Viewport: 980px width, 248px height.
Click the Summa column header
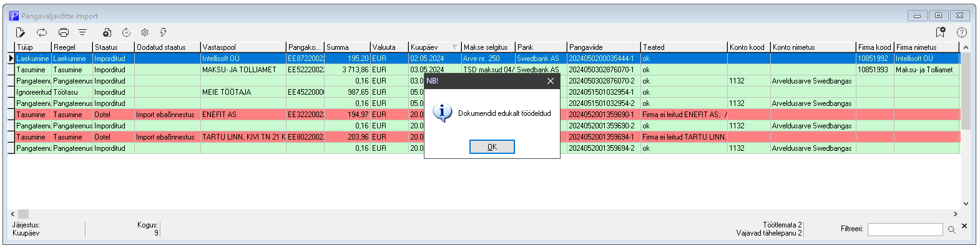pyautogui.click(x=347, y=47)
